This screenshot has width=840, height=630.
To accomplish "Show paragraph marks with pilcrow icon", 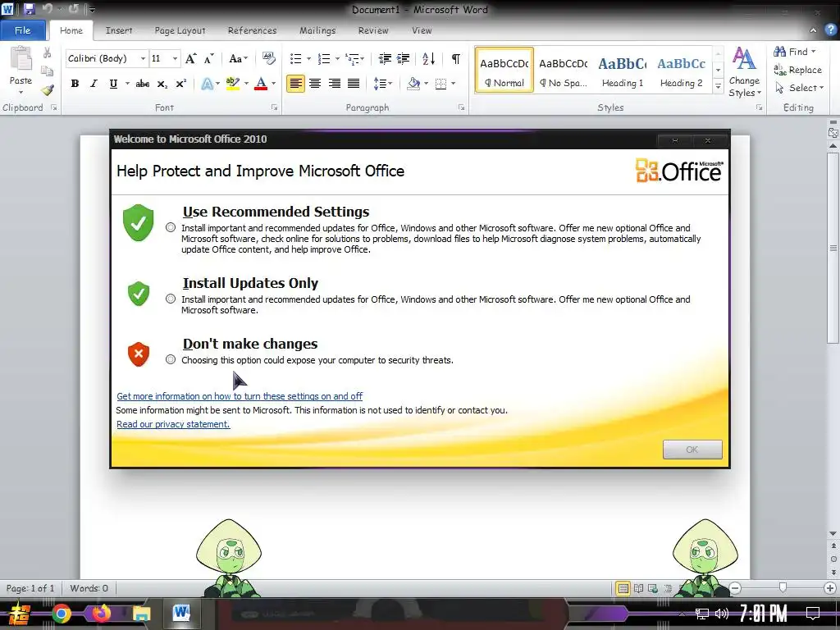I will pos(456,58).
